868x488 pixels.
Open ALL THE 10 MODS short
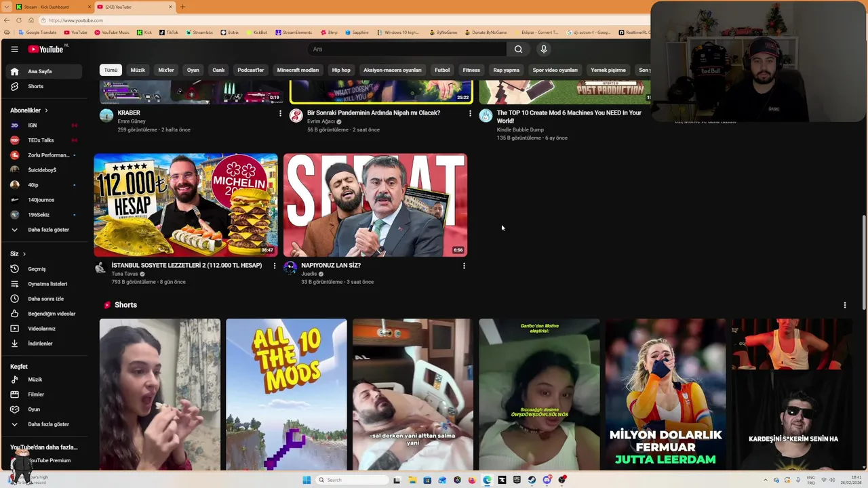pos(286,394)
